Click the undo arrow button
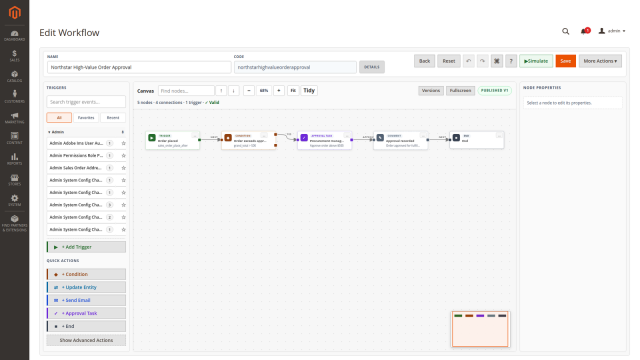 [469, 61]
